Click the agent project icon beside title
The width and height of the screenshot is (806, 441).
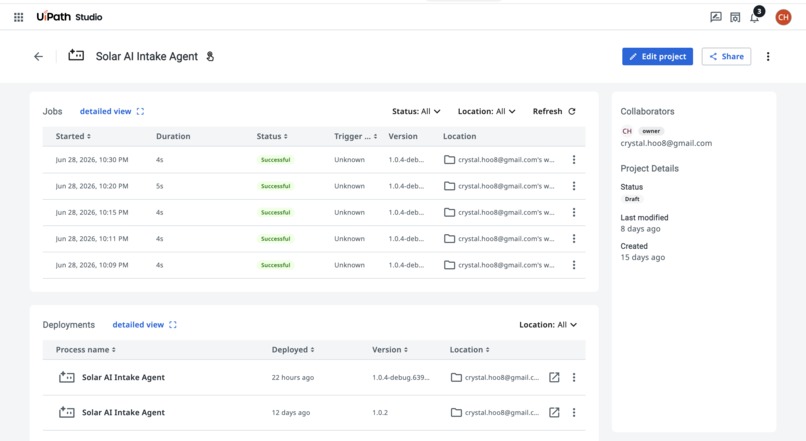(76, 55)
